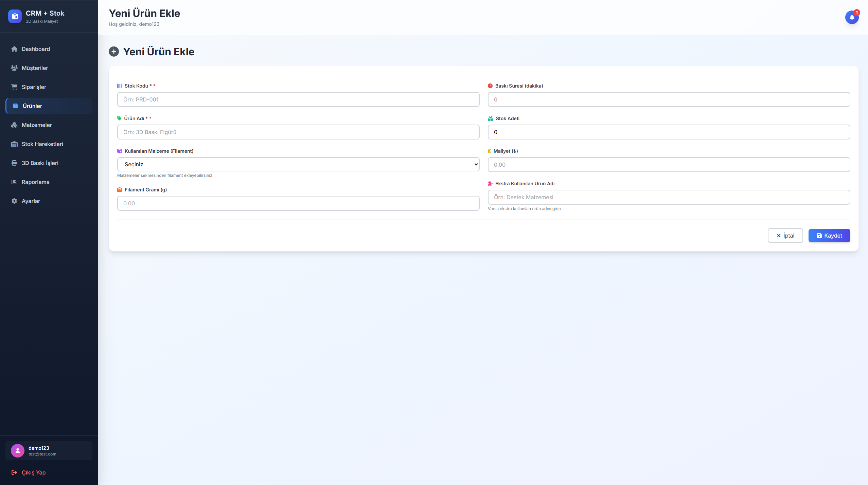Click the CRM + Stok cube logo
868x485 pixels.
pos(15,16)
